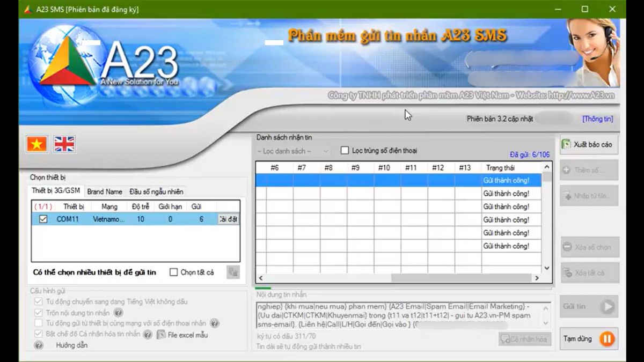Click the File excel mẫu label
This screenshot has width=644, height=362.
188,335
